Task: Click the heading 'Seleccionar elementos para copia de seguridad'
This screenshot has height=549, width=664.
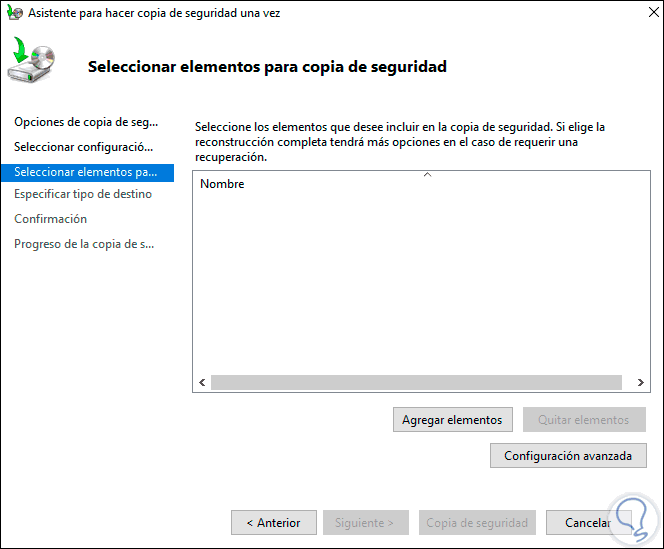Action: pyautogui.click(x=267, y=67)
